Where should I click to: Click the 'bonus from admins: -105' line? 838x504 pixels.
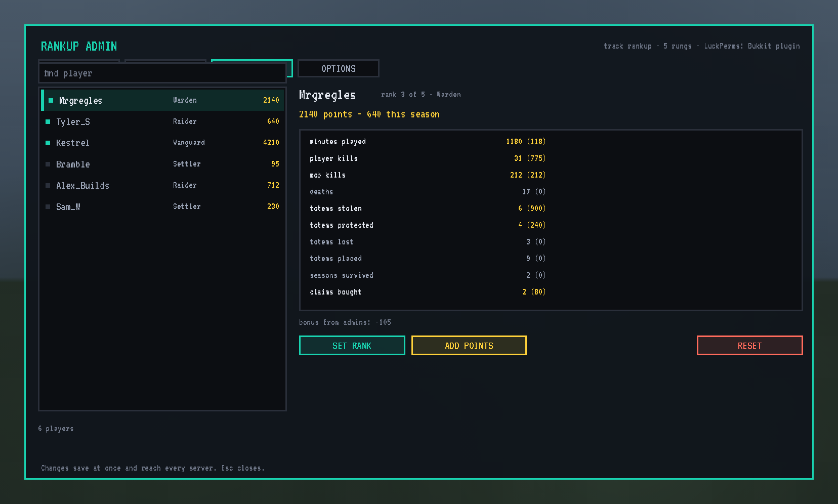pyautogui.click(x=345, y=322)
